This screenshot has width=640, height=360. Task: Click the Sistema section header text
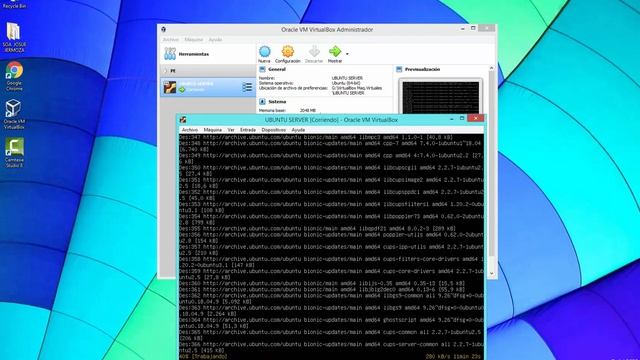point(277,102)
